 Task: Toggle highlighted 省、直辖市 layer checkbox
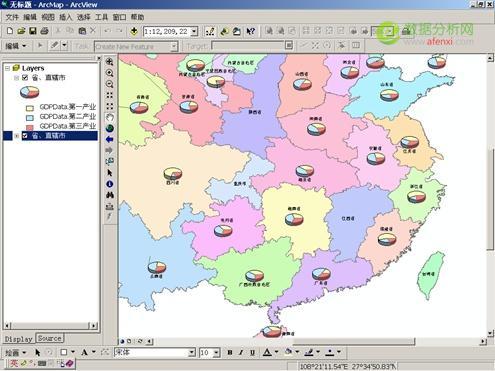coord(25,136)
